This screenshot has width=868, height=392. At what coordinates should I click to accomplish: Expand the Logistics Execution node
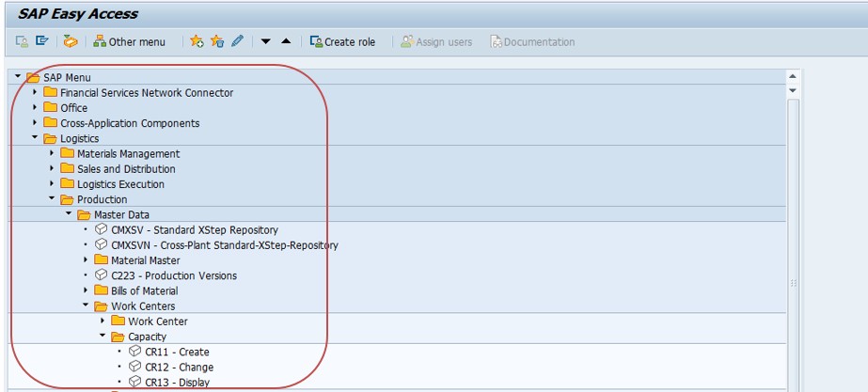pos(53,183)
